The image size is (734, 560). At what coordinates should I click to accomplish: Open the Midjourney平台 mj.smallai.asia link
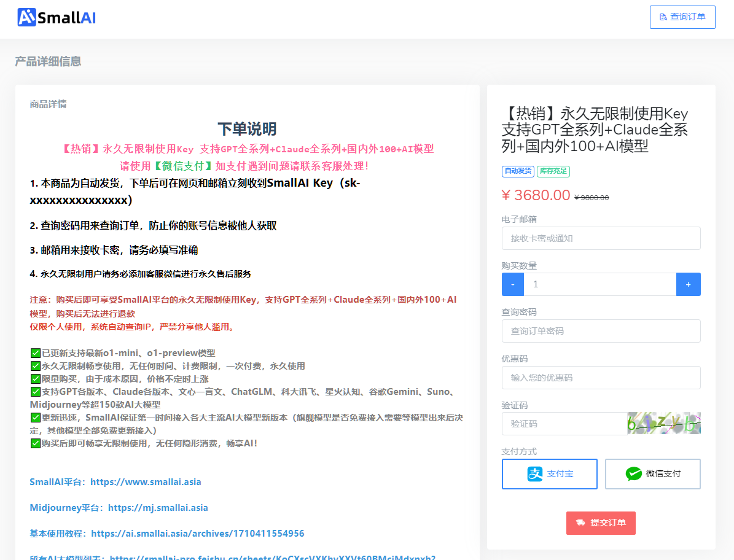(158, 508)
